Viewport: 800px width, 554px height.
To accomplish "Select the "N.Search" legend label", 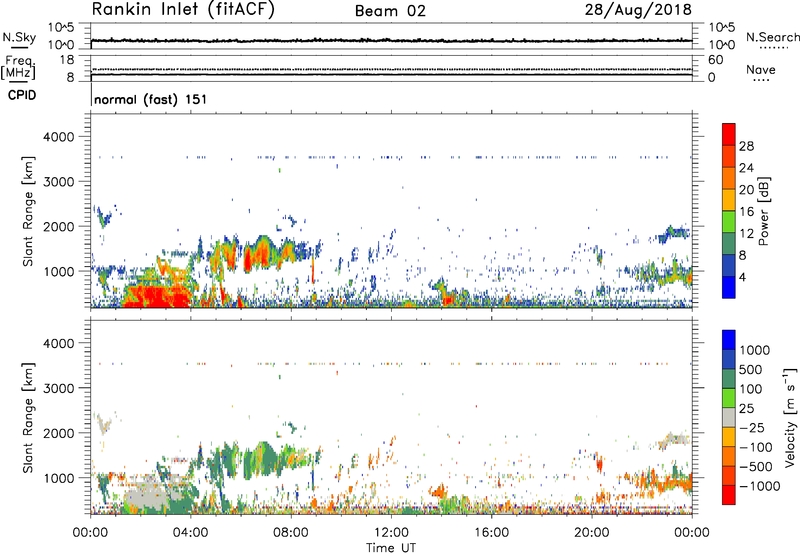I will click(x=772, y=37).
